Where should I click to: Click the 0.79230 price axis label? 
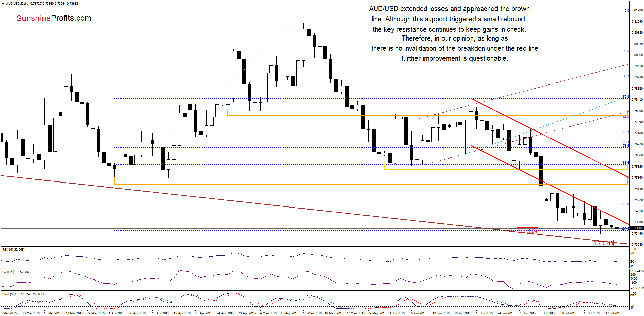click(637, 77)
